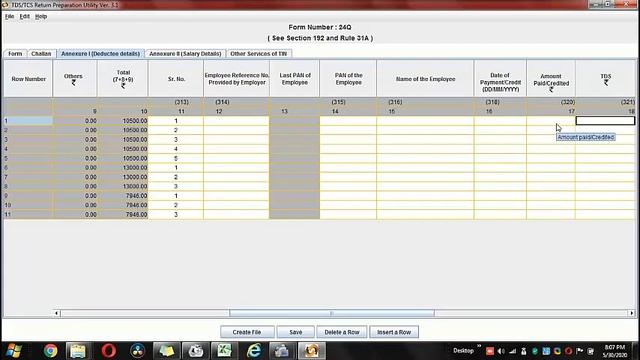Click the active TDS cell in row 1
Image resolution: width=640 pixels, height=360 pixels.
click(x=605, y=121)
